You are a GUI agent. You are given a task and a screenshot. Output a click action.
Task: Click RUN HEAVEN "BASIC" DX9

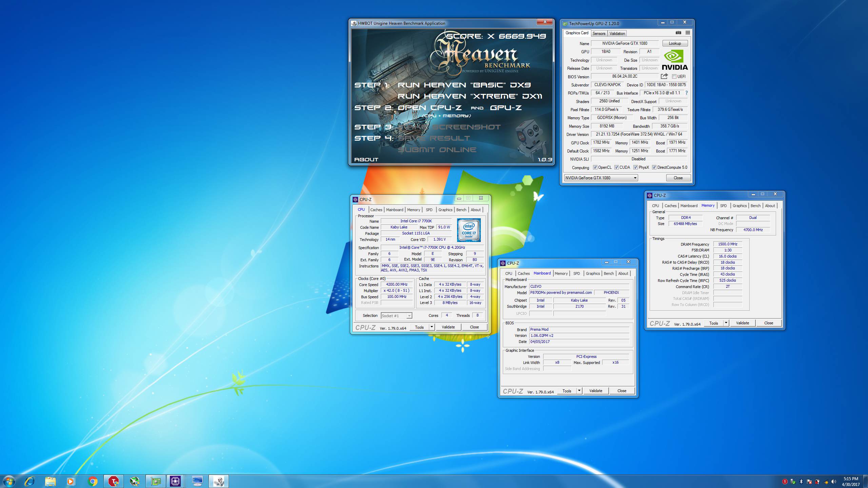(x=464, y=85)
